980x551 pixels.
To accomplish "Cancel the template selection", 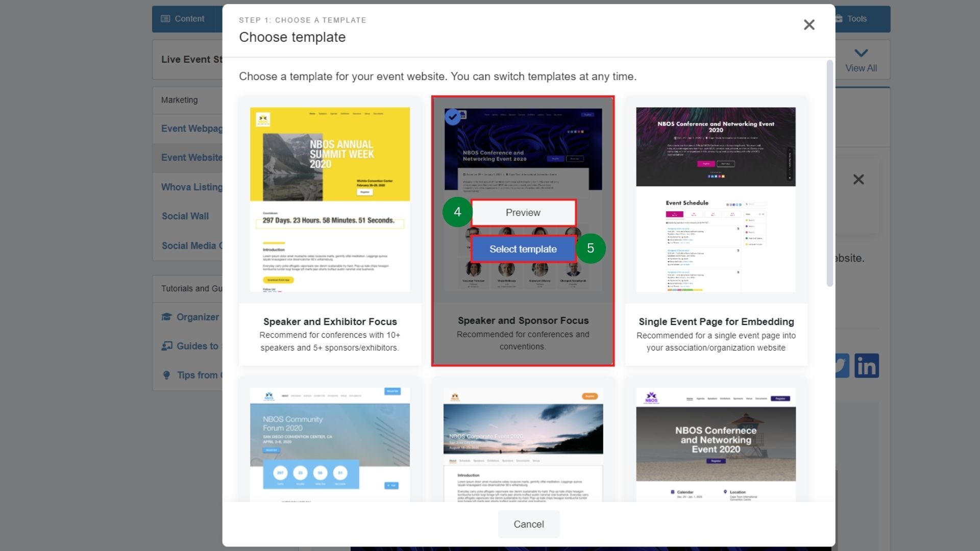I will [529, 524].
